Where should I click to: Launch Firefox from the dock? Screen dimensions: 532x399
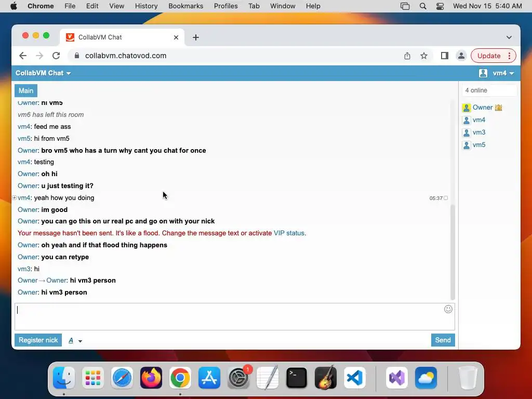151,378
